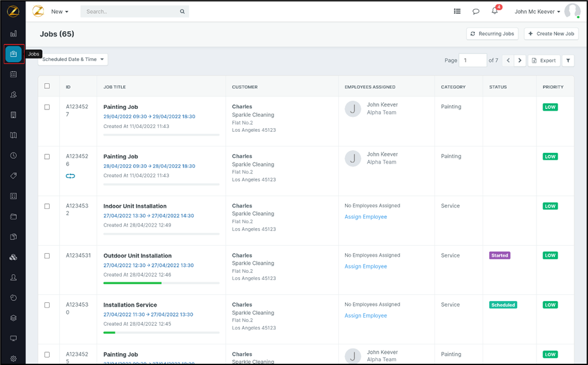The image size is (588, 365).
Task: Select checkbox for Outdoor Unit Installation job
Action: [x=47, y=256]
